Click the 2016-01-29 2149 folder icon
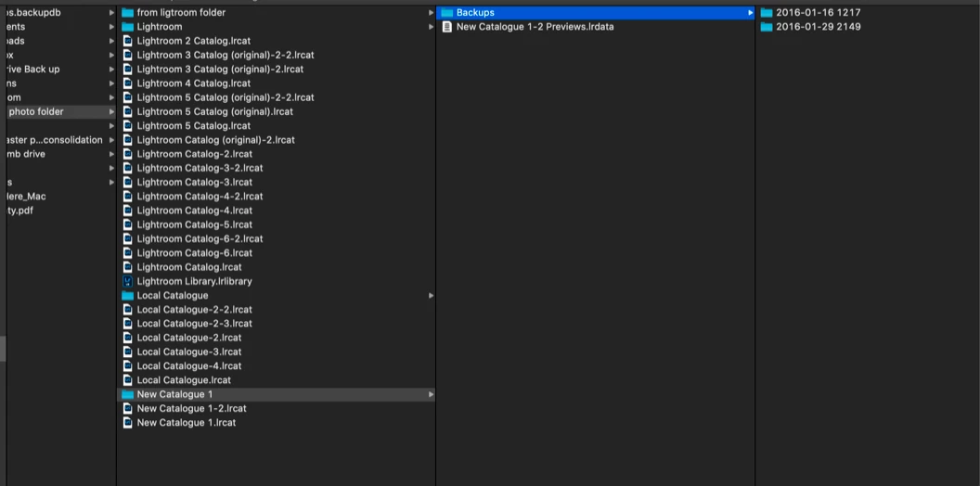This screenshot has width=980, height=486. pos(767,27)
